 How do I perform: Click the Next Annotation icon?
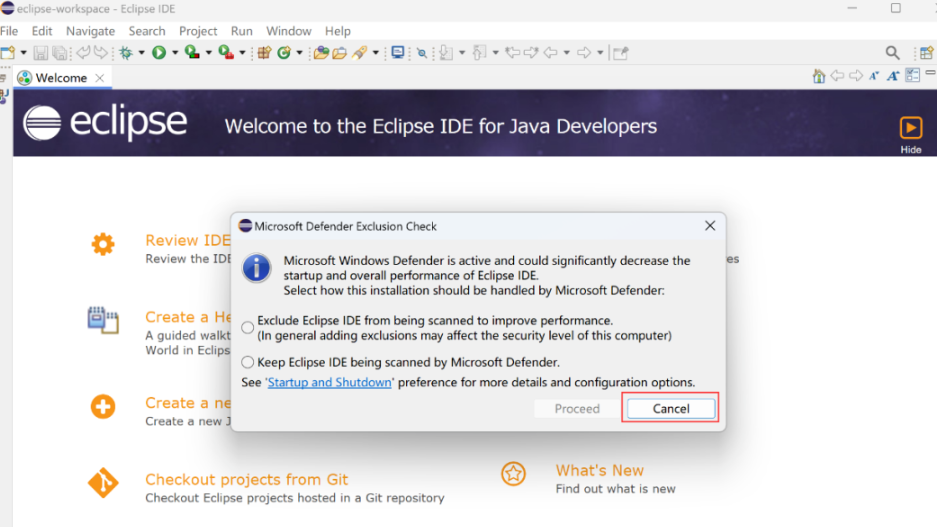pos(446,53)
